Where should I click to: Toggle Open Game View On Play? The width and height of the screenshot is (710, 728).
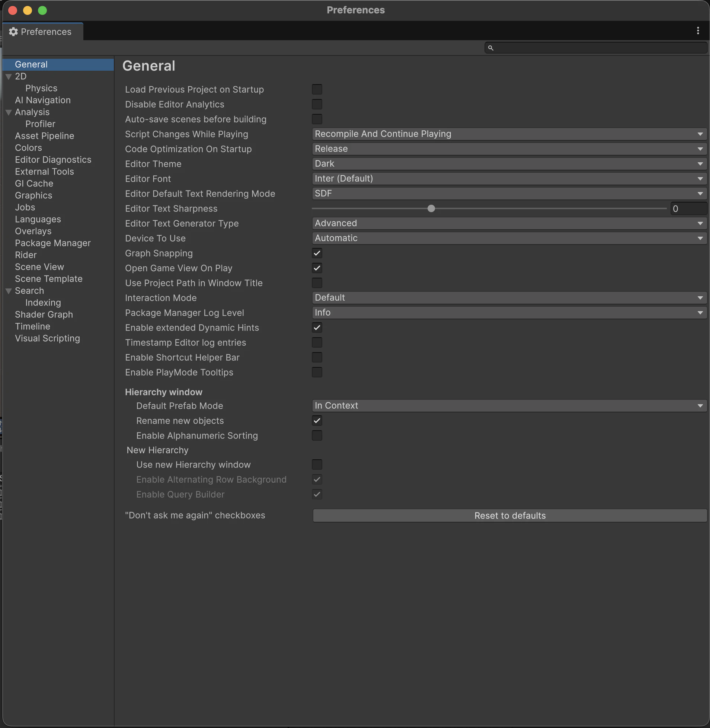[317, 268]
